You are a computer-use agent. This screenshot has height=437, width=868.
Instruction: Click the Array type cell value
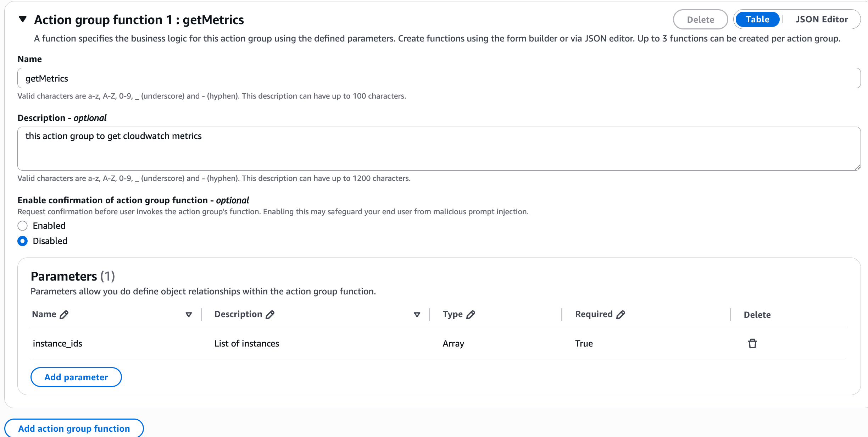pyautogui.click(x=453, y=343)
